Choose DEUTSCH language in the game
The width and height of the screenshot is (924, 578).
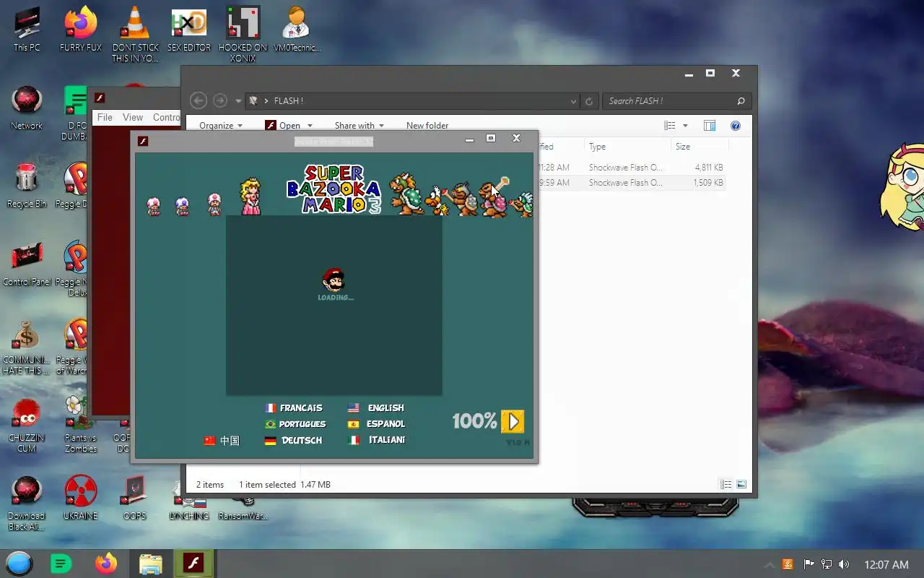pos(294,440)
